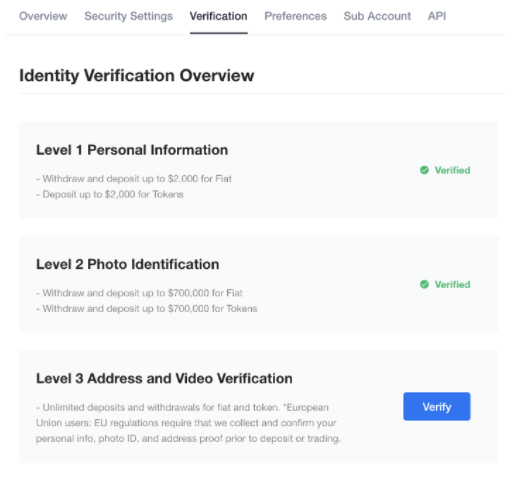Switch to Security Settings tab

[128, 16]
